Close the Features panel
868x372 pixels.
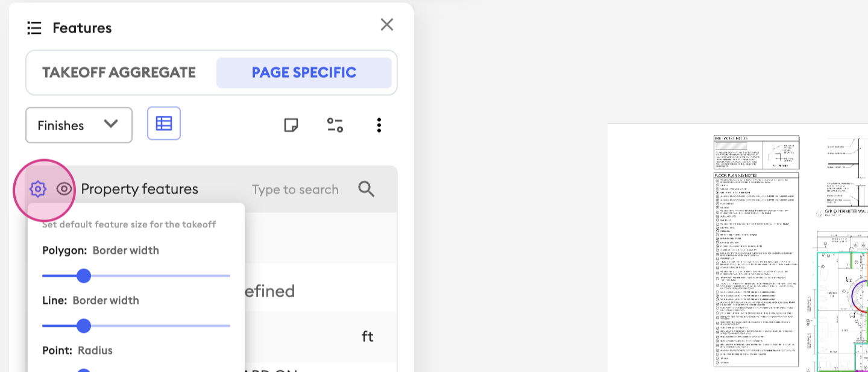coord(387,25)
